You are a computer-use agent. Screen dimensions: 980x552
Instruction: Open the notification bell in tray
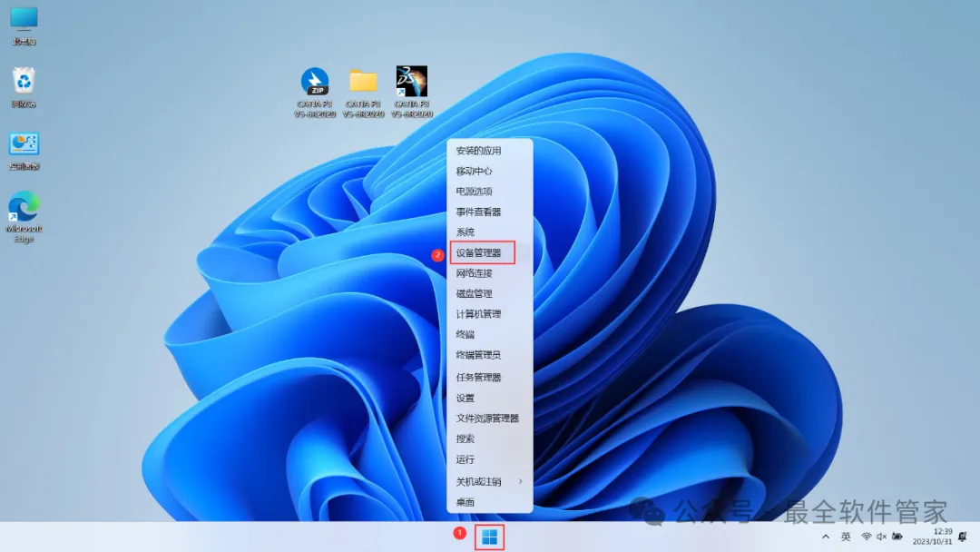[x=963, y=537]
